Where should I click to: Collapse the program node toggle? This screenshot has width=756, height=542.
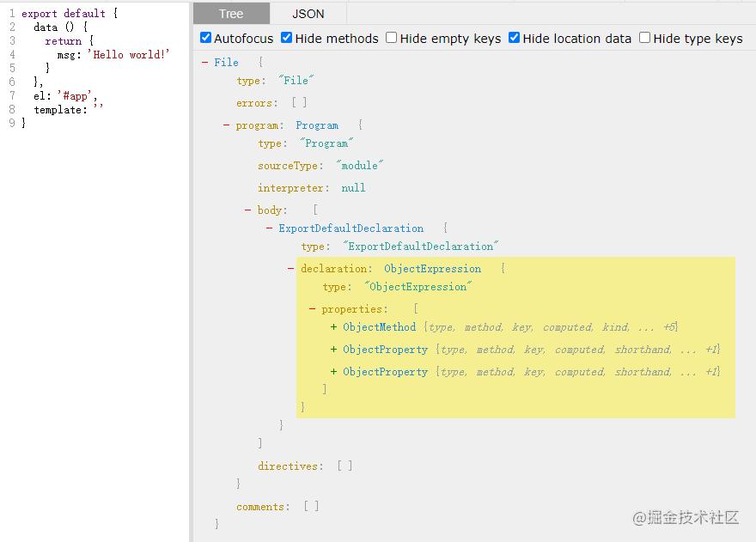(226, 125)
